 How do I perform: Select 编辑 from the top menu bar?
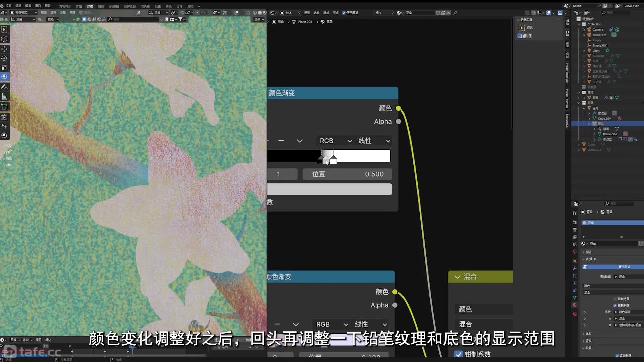click(18, 6)
